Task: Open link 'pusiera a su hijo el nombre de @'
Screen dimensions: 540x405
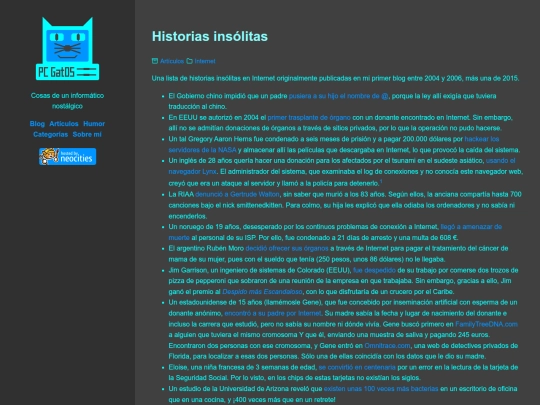Action: pos(339,96)
